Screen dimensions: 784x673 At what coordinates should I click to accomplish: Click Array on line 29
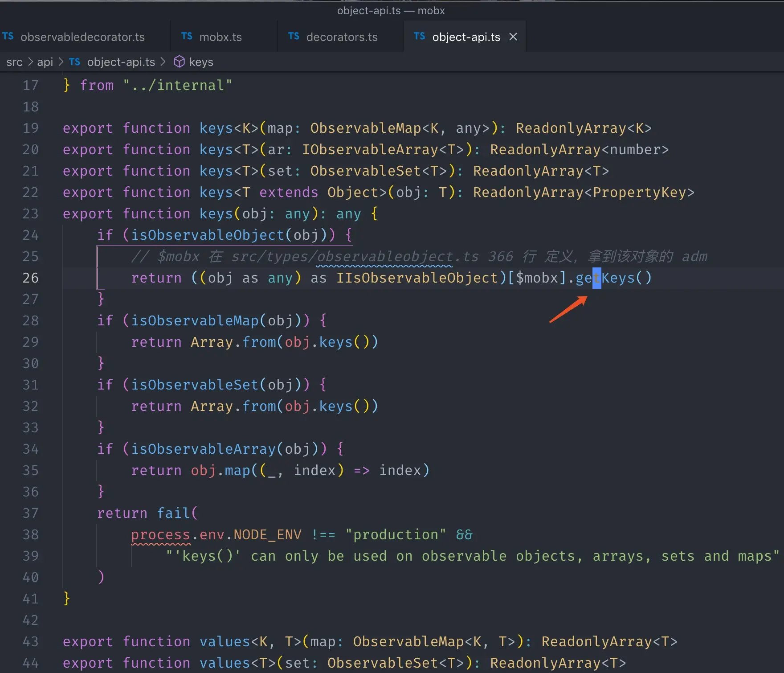point(212,342)
